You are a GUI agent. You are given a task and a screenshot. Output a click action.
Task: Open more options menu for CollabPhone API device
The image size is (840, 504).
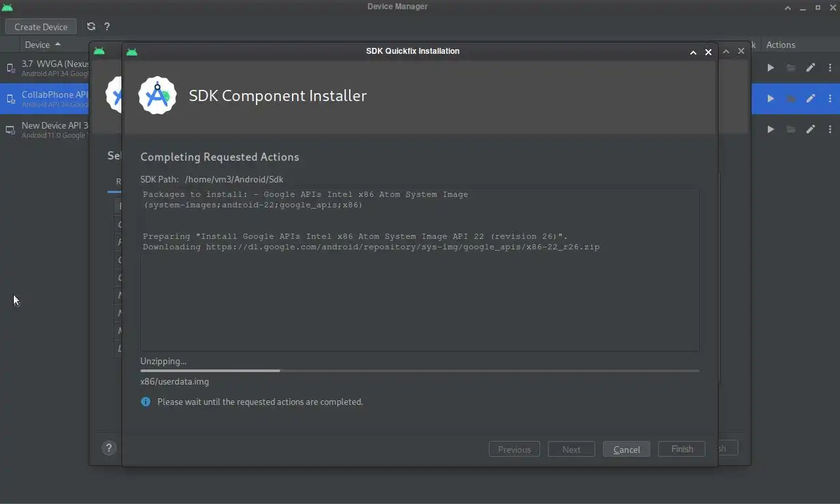[x=830, y=98]
